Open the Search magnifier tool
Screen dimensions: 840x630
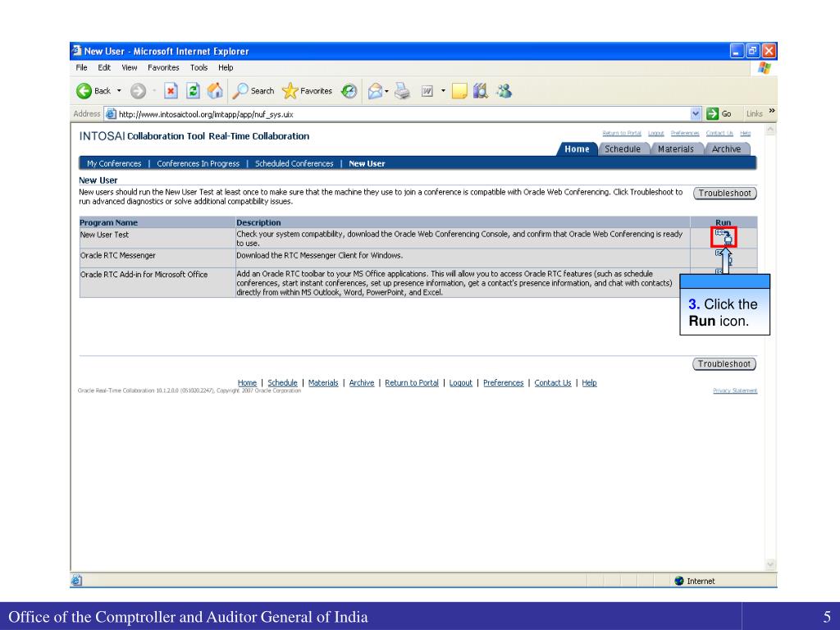[253, 91]
